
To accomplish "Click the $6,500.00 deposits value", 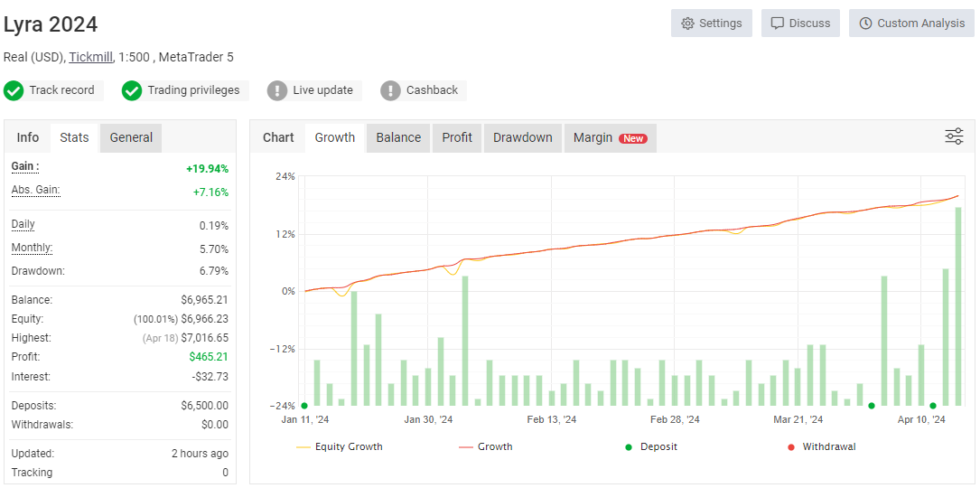I will coord(205,406).
